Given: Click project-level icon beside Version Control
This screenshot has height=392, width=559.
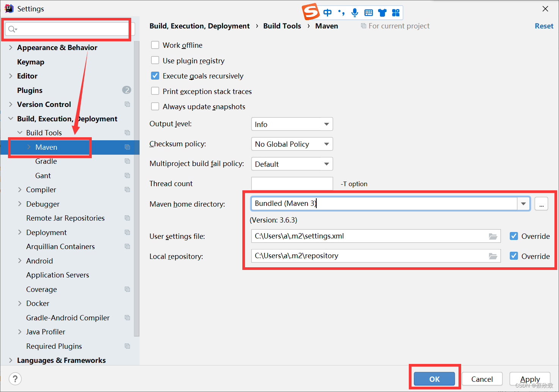Looking at the screenshot, I should coord(127,104).
